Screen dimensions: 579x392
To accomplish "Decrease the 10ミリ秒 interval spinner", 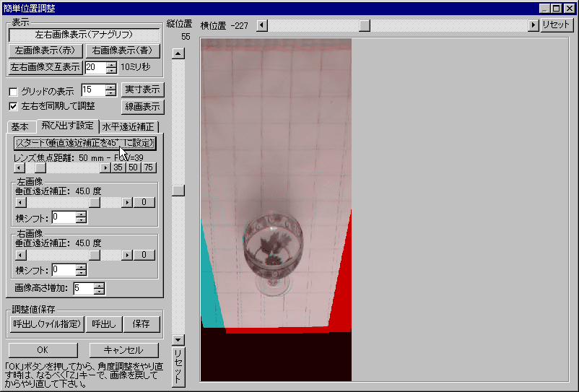I will 111,70.
